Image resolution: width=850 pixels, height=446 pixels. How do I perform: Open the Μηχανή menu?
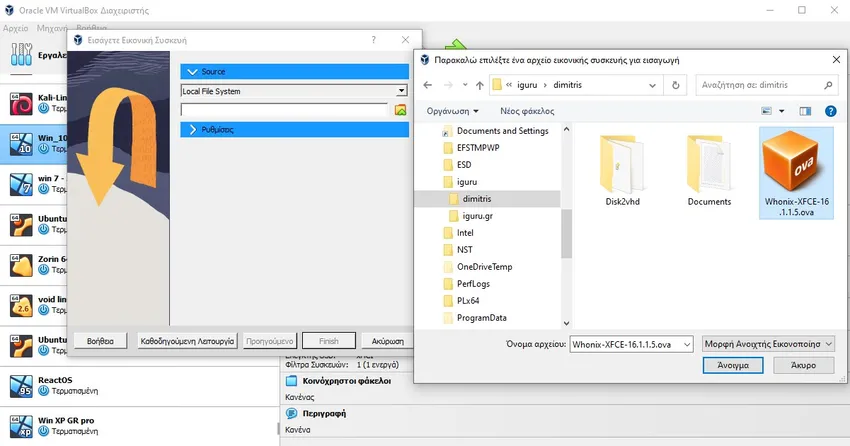coord(52,28)
